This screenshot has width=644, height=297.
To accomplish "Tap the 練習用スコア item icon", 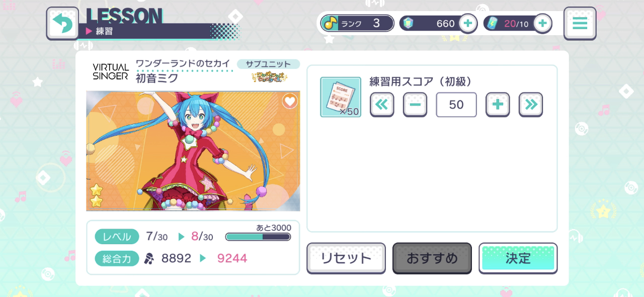I will [x=341, y=97].
